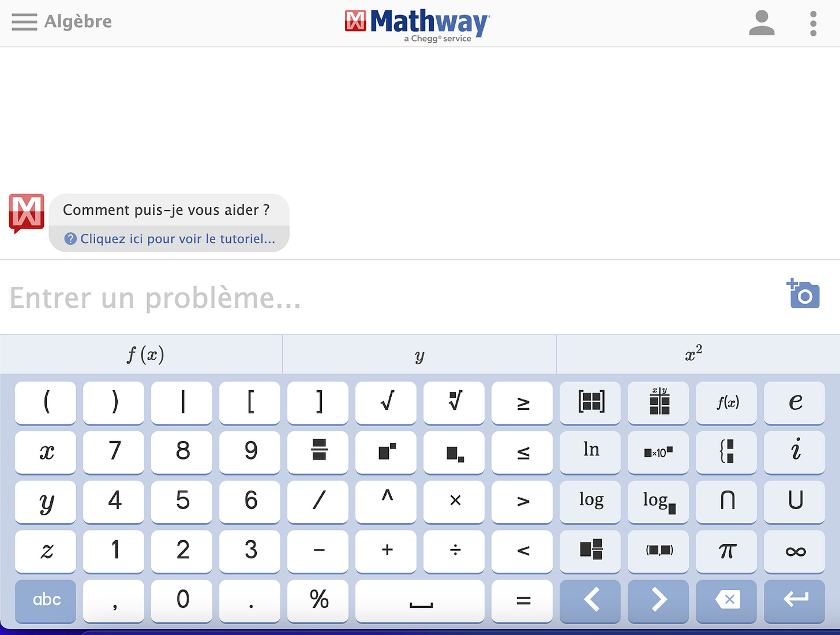The image size is (840, 635).
Task: Open the Algèbre subject selector
Action: pyautogui.click(x=78, y=22)
